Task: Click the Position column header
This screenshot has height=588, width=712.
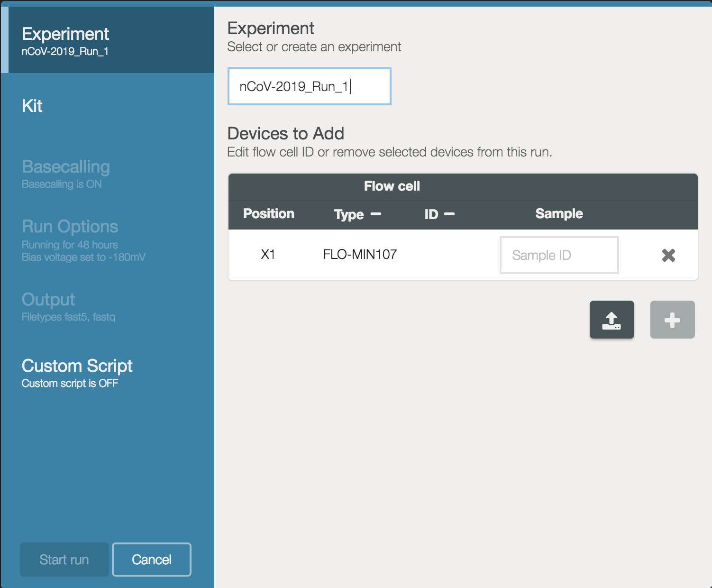Action: pos(268,214)
